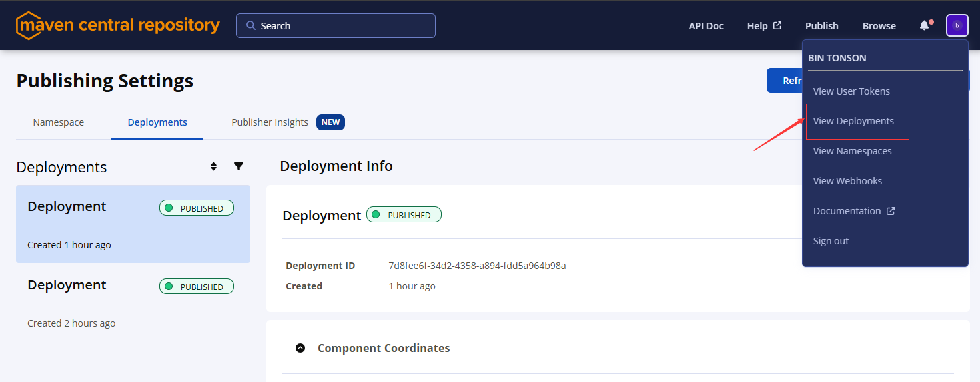Viewport: 980px width, 382px height.
Task: Switch to the Namespace tab
Action: coord(59,122)
